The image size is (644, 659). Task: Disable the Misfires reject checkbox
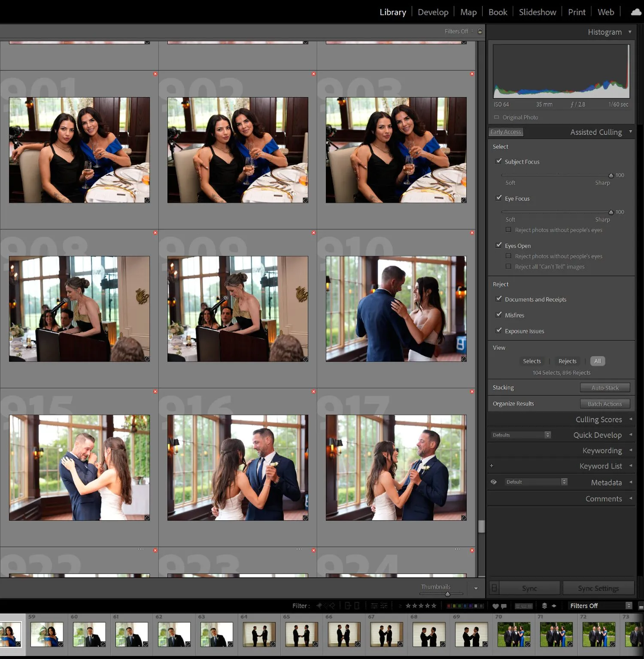[499, 315]
